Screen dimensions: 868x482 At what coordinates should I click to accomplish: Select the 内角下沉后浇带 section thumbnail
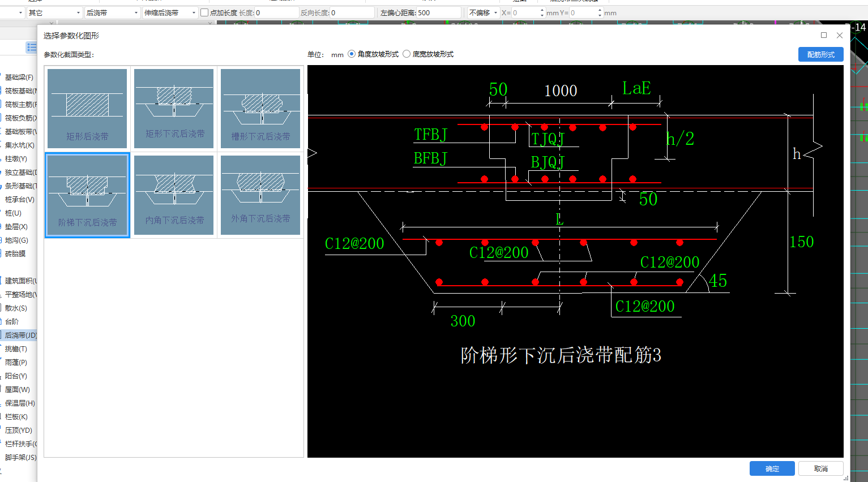click(174, 195)
